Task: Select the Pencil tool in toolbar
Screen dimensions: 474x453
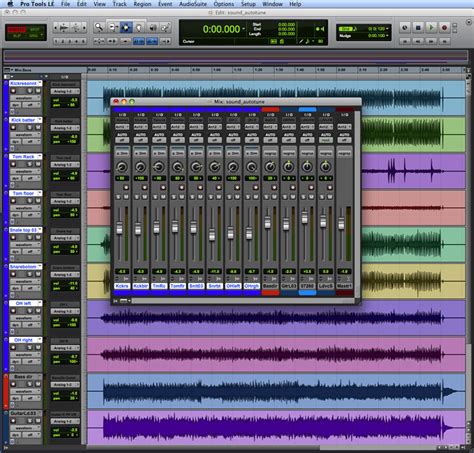Action: [x=165, y=28]
